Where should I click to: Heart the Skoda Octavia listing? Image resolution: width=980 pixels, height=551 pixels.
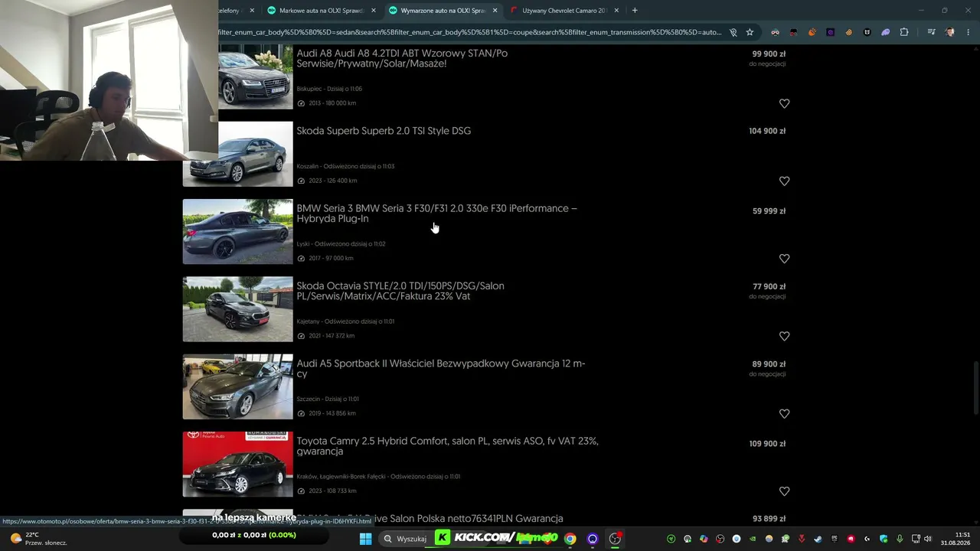(784, 336)
